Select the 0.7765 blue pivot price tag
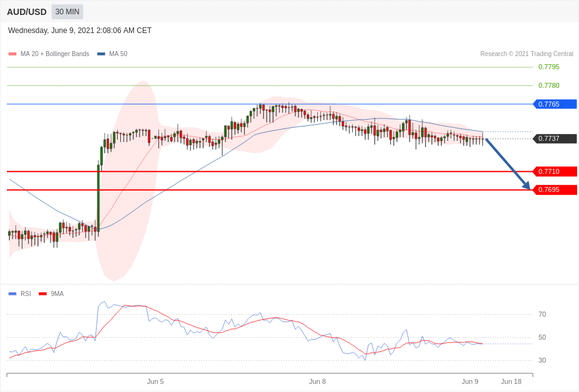The width and height of the screenshot is (579, 392). pyautogui.click(x=555, y=104)
